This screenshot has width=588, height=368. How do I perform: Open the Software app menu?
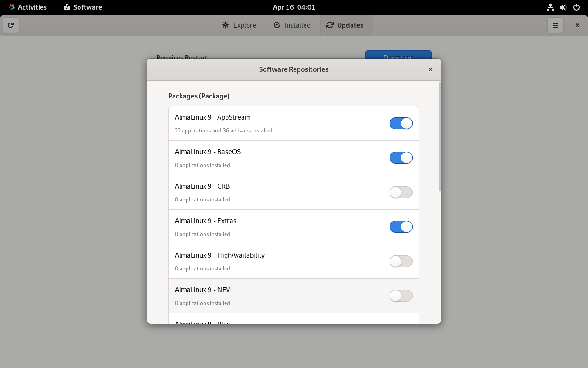pos(83,7)
